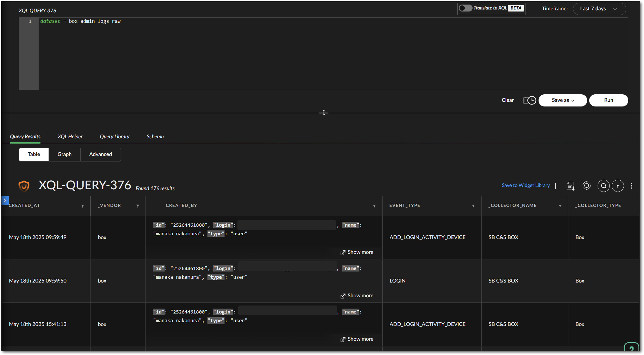Click the export results to file icon

570,186
